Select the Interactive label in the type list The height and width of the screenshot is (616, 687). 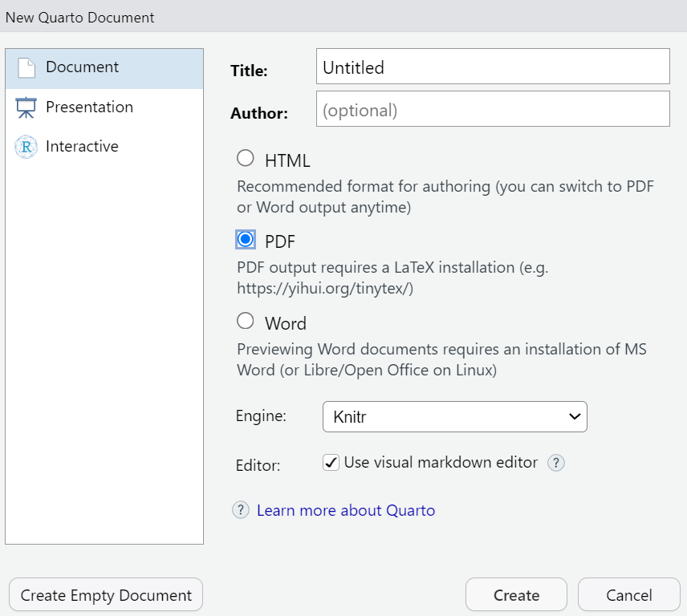coord(82,147)
